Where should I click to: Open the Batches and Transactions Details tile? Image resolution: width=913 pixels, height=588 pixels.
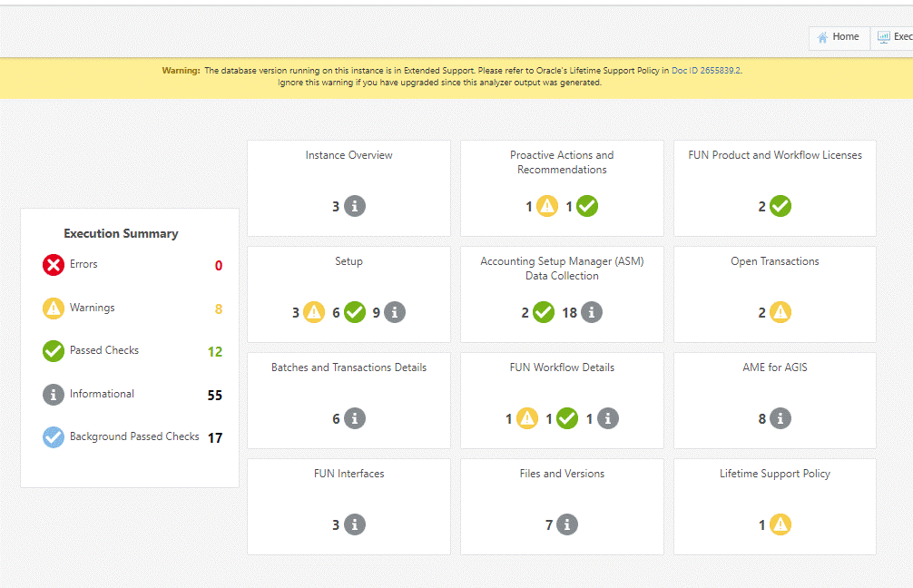click(x=349, y=367)
